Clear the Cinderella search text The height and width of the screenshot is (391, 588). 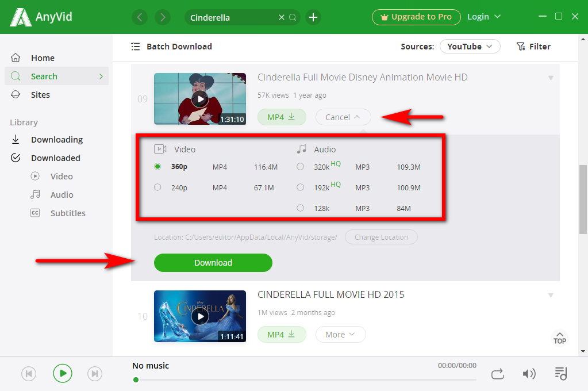[x=281, y=17]
